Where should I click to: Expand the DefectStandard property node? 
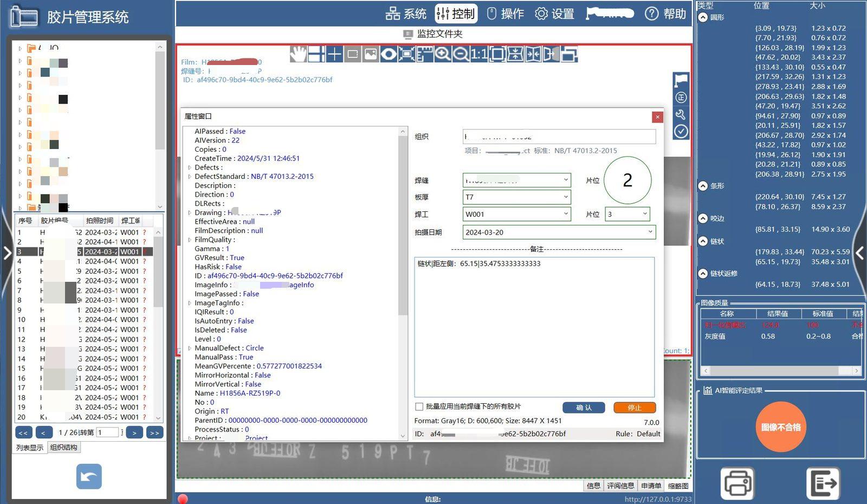[189, 177]
